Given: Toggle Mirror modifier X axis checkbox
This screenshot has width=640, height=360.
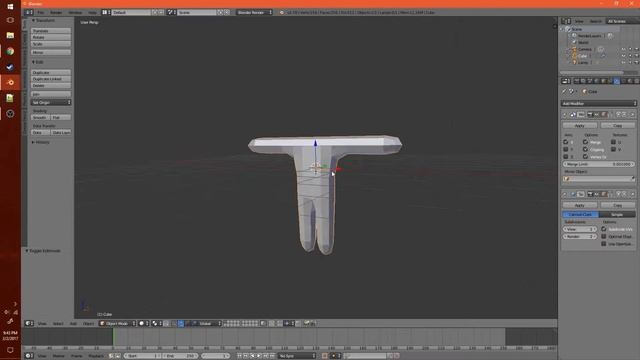Looking at the screenshot, I should pos(566,142).
